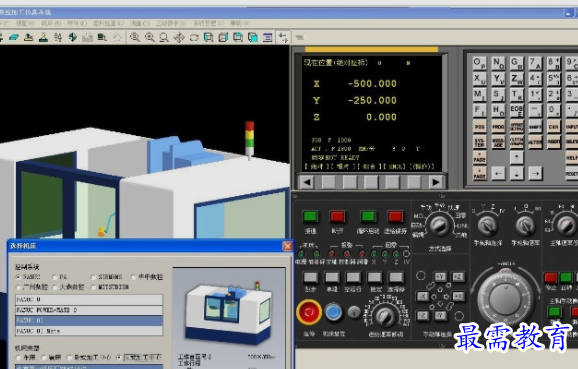
Task: Click the large handwheel dial
Action: [x=505, y=298]
